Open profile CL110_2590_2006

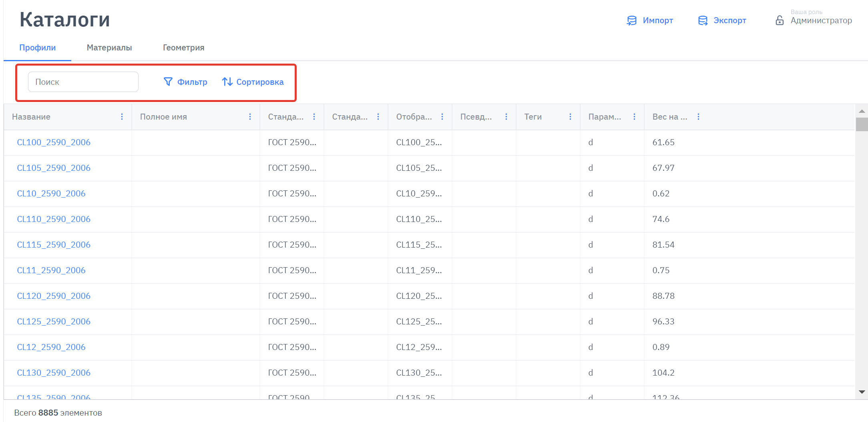tap(54, 219)
